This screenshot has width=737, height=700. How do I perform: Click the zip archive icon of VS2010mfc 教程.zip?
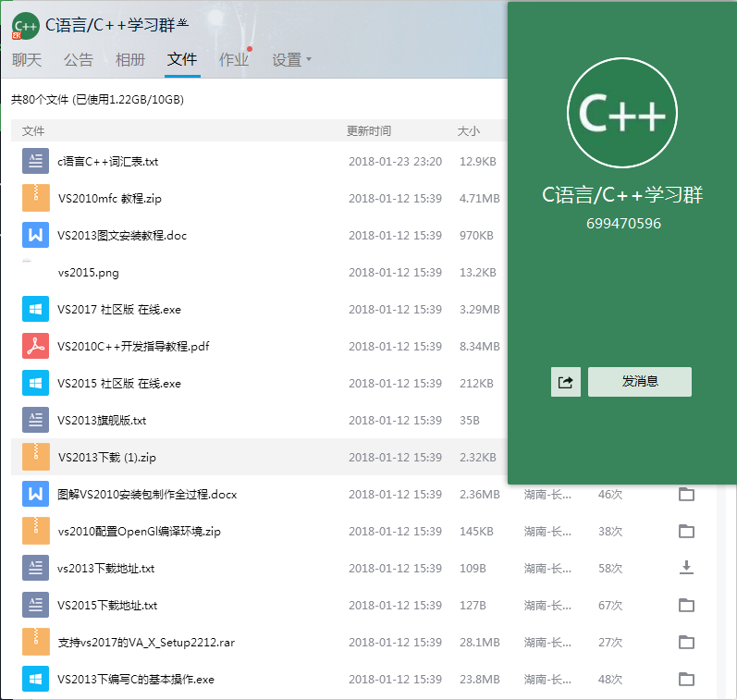[36, 199]
